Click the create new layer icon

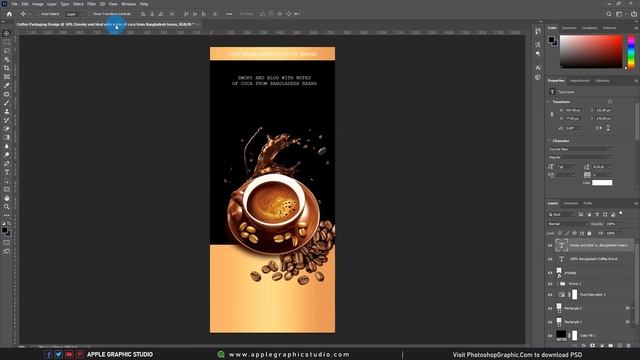620,346
